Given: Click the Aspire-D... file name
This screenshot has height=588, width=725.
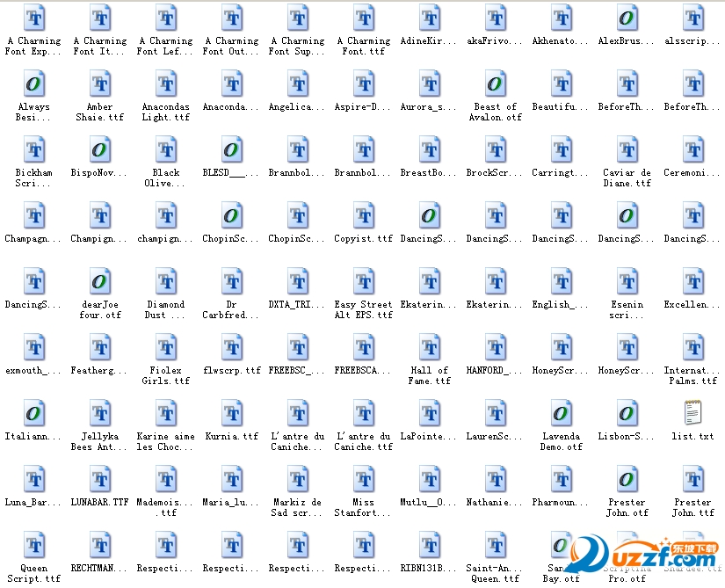Looking at the screenshot, I should (363, 107).
